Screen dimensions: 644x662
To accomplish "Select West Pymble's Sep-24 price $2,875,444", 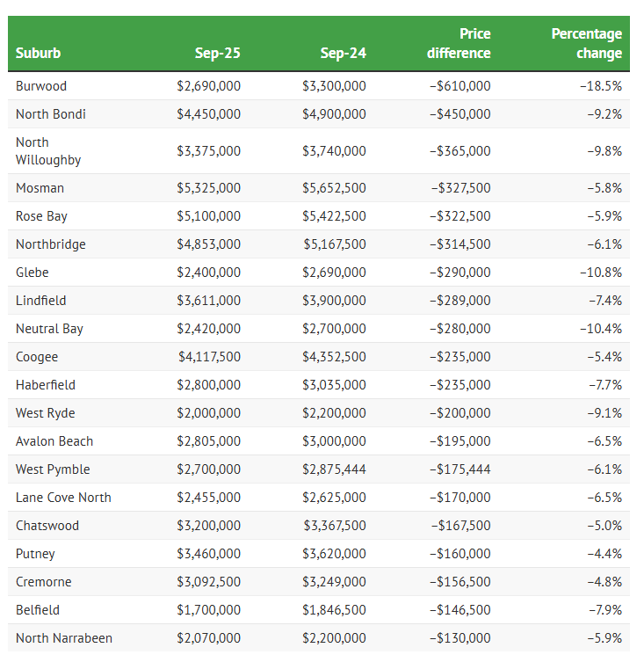I will [334, 469].
